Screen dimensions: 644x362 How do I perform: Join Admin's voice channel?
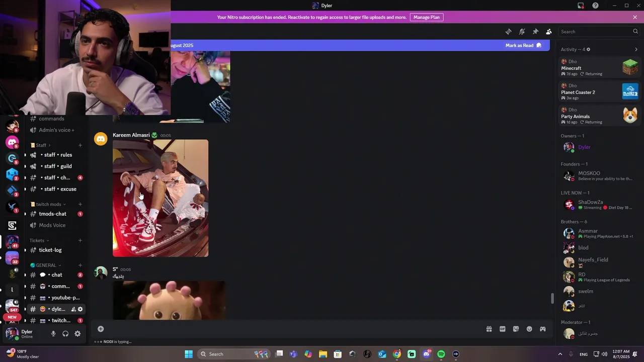(55, 130)
